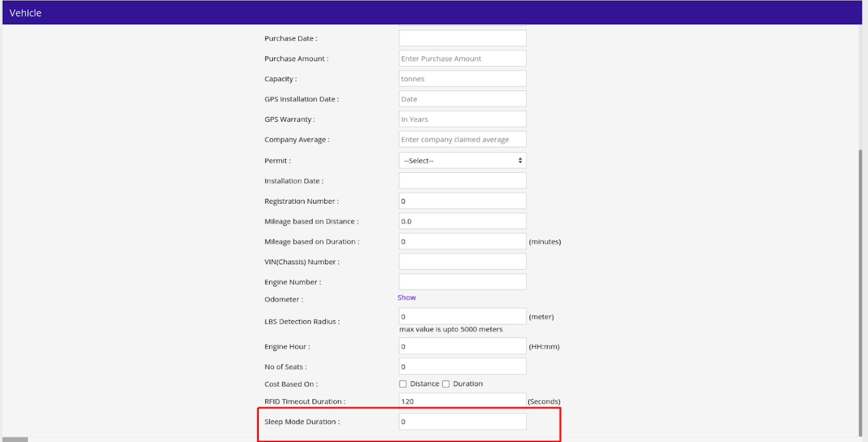Focus the VIN(Chassis) Number field
Viewport: 868px width, 442px height.
462,262
